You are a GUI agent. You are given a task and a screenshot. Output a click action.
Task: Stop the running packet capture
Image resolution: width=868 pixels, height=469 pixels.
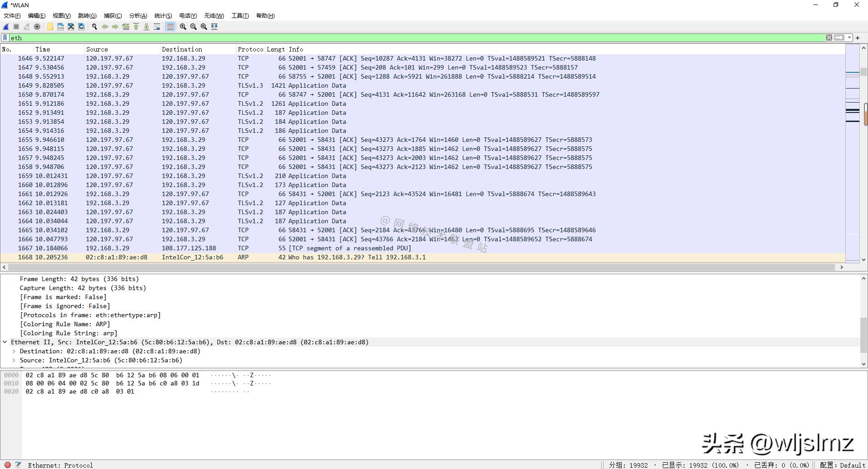[x=16, y=27]
